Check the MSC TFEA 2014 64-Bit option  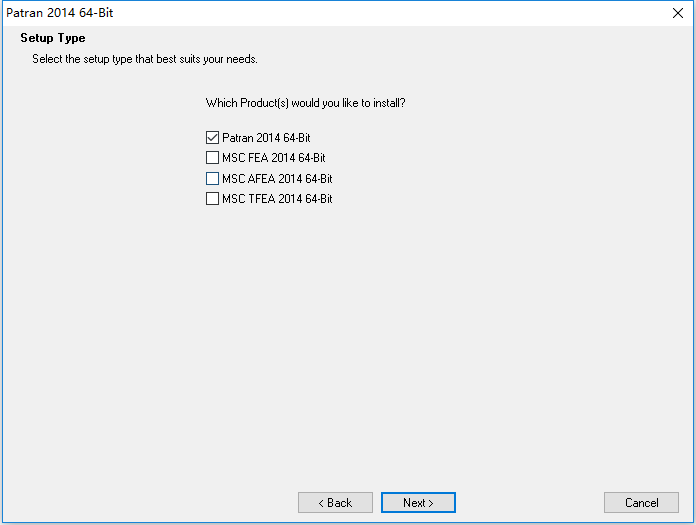212,198
